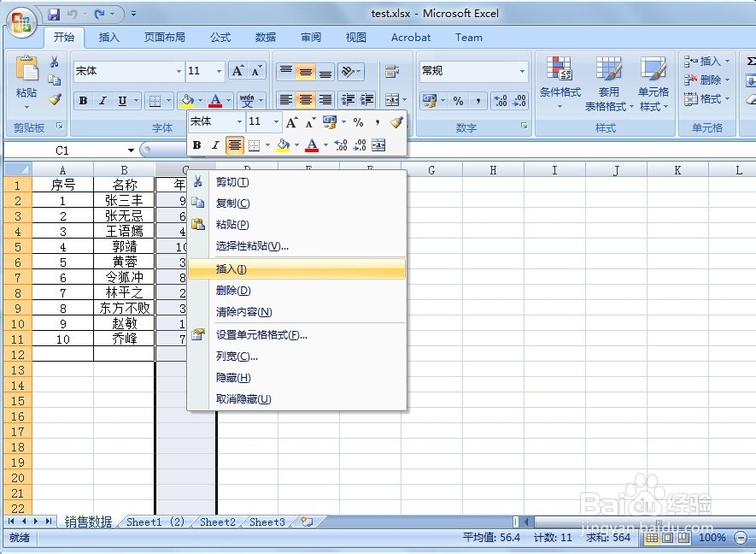Toggle Bold in the floating mini toolbar

click(196, 144)
